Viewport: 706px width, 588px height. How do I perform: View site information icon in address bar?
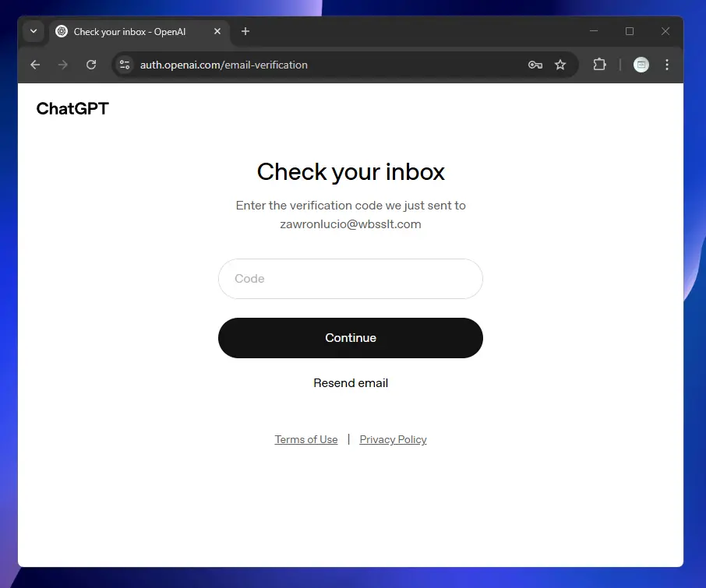(124, 65)
